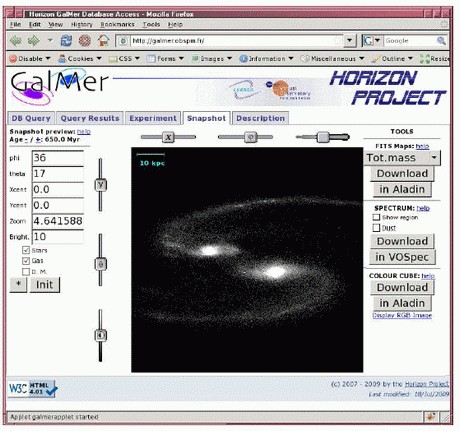Click the Google search magnifier icon
The width and height of the screenshot is (460, 431).
click(x=441, y=41)
